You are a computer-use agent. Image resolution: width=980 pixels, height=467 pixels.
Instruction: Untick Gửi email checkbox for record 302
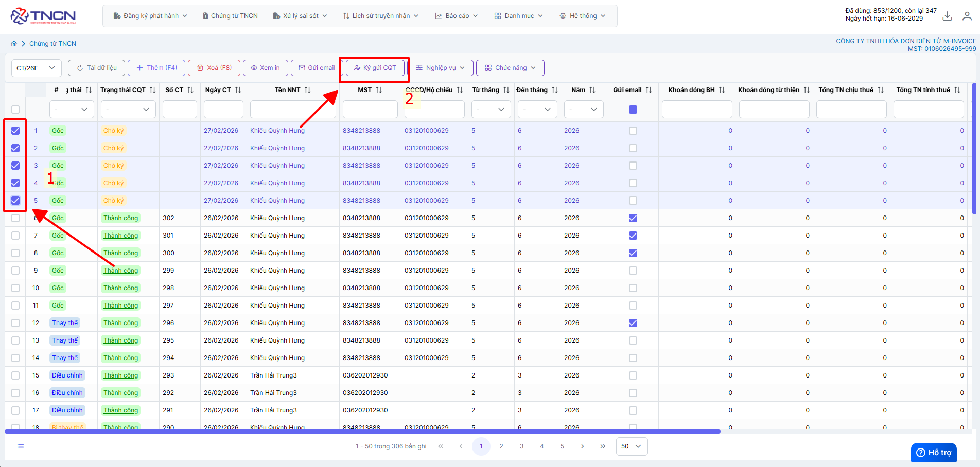(x=633, y=218)
